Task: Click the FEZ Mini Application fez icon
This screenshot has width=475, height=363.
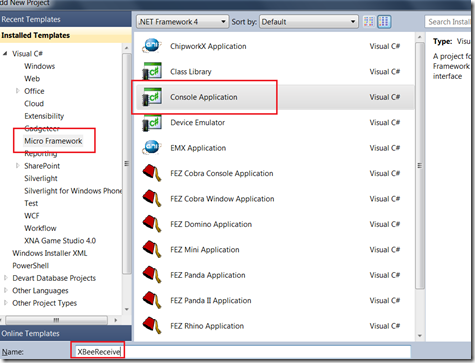Action: click(152, 250)
